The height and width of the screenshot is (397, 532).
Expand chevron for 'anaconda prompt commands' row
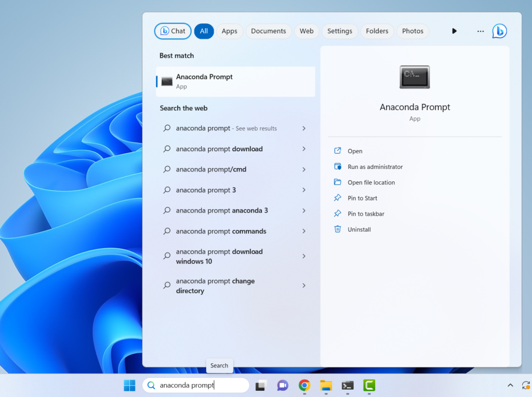[x=303, y=231]
